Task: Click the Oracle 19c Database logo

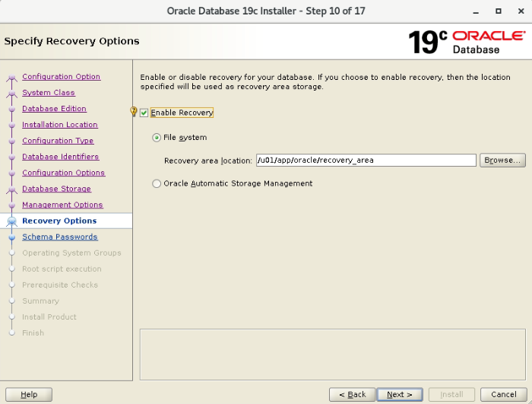Action: [467, 42]
